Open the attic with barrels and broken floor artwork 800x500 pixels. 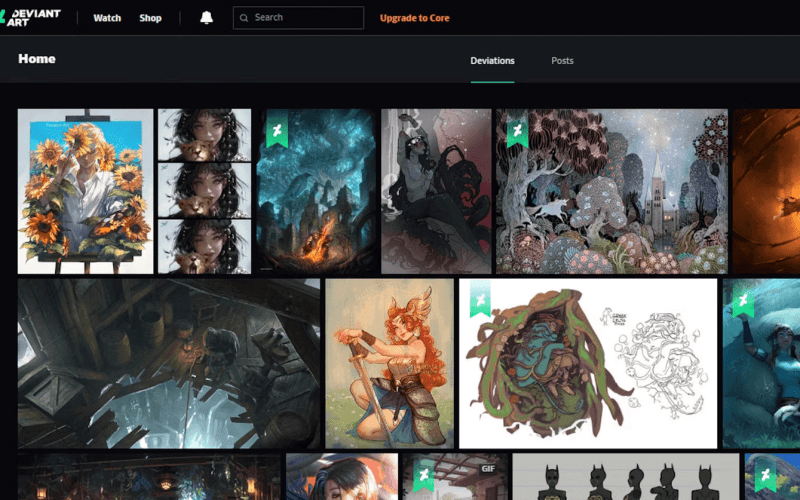click(169, 363)
